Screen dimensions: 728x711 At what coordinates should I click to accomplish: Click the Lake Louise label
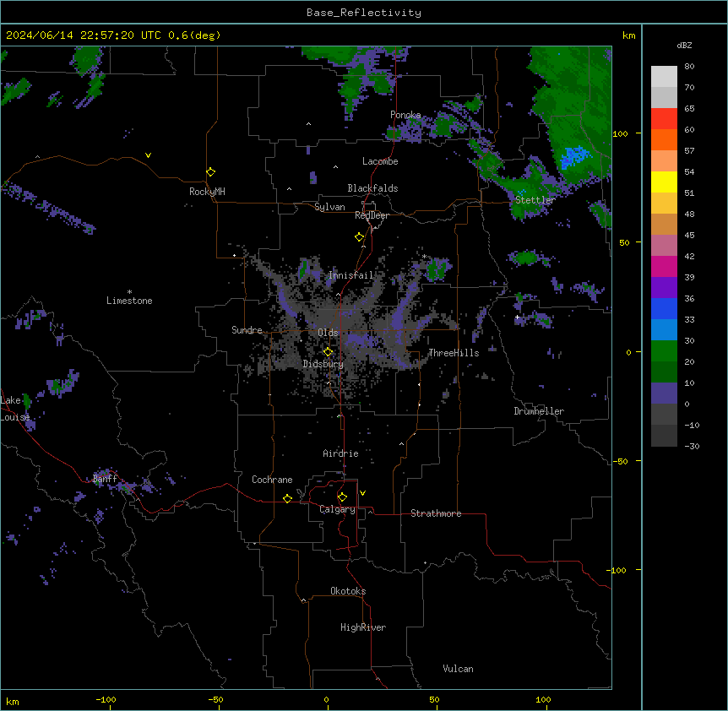tap(15, 409)
